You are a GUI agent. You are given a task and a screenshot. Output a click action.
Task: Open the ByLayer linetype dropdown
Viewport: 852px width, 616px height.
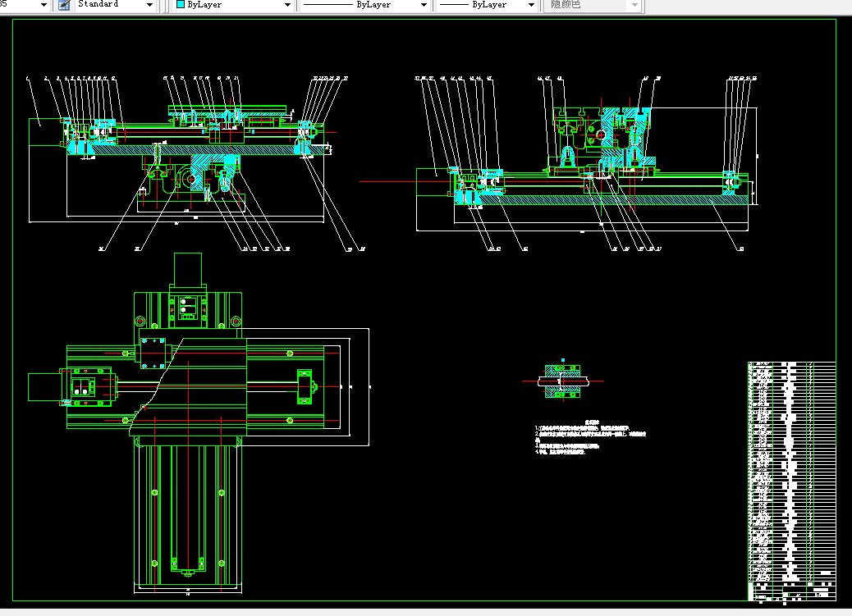tap(364, 5)
